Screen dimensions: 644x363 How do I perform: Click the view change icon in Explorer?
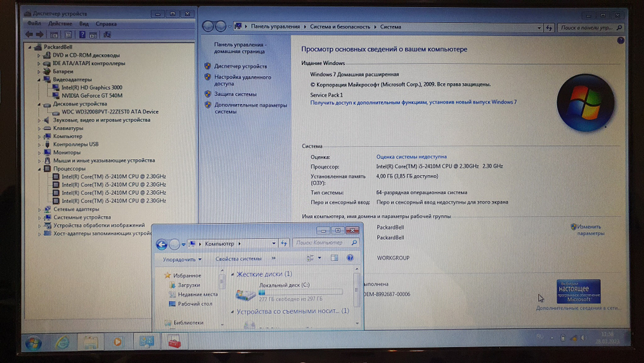(x=310, y=258)
